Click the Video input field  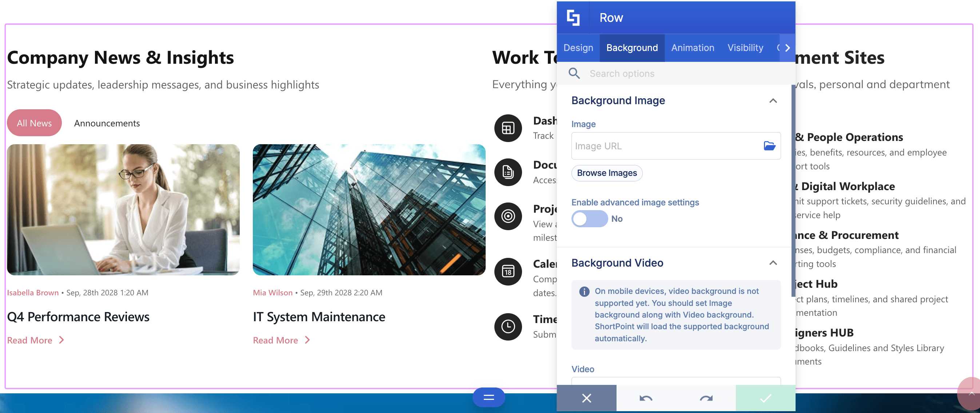[x=676, y=381]
